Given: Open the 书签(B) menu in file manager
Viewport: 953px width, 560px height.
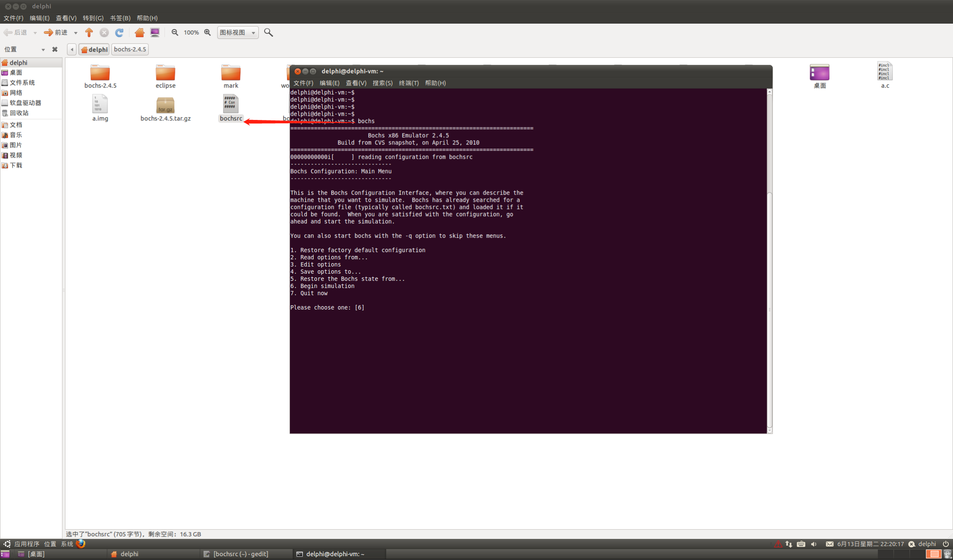Looking at the screenshot, I should [x=120, y=18].
